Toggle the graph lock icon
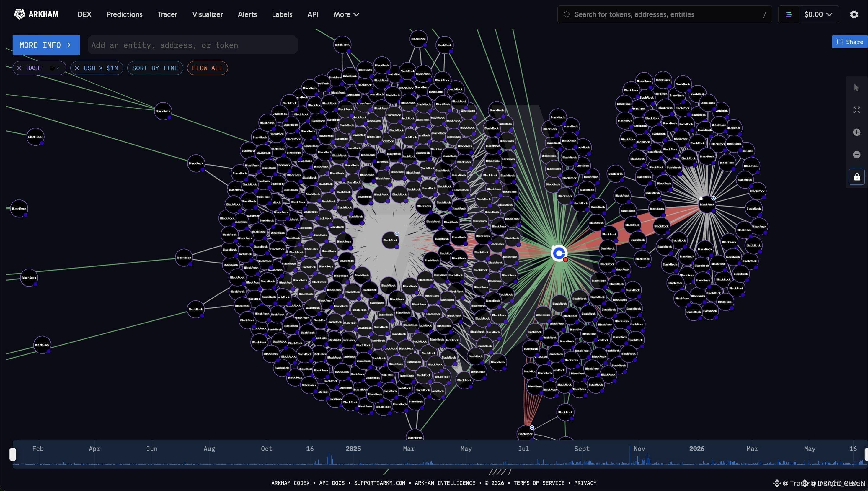868x491 pixels. click(x=856, y=177)
